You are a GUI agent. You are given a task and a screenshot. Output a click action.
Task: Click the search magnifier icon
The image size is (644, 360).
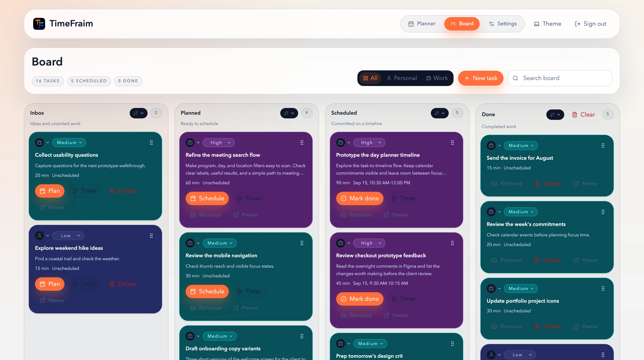tap(515, 78)
